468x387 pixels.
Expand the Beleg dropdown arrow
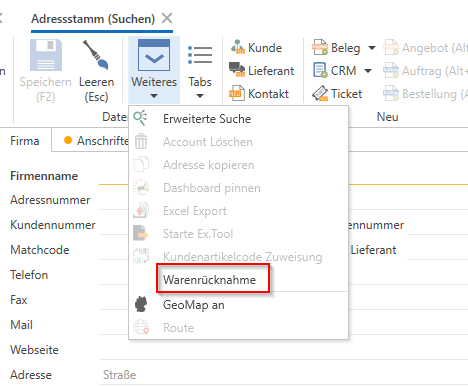coord(372,48)
